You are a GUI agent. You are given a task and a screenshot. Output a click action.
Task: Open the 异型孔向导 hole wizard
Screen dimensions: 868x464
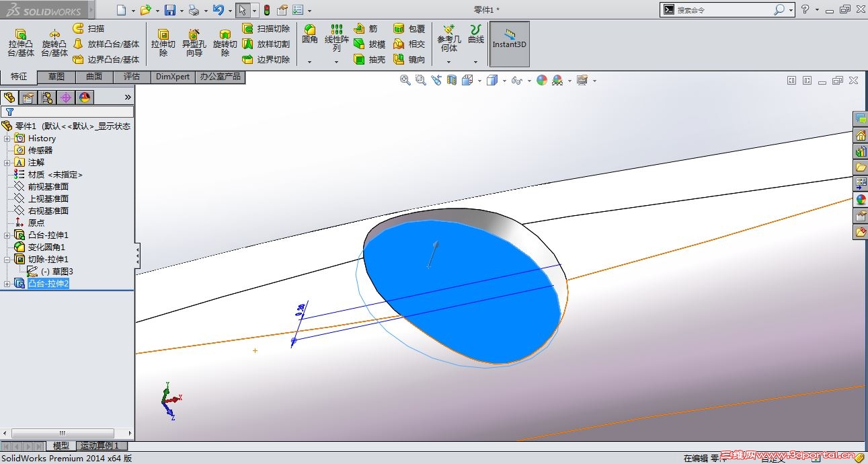pos(194,44)
